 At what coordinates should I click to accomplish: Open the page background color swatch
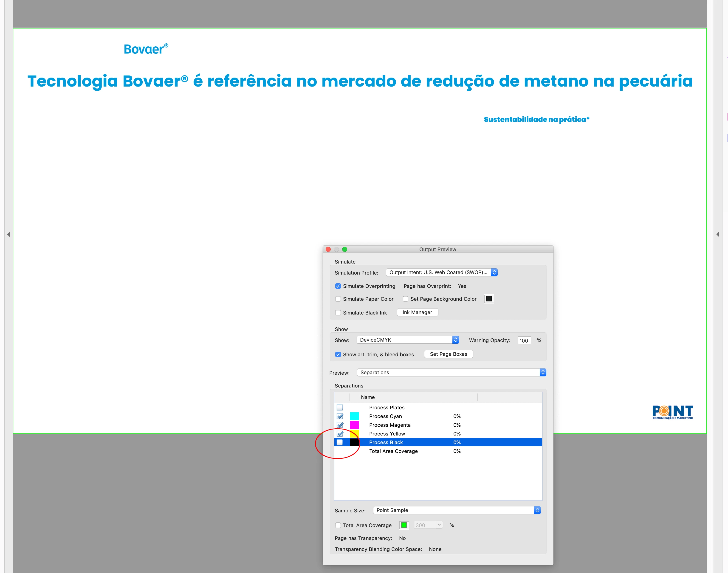point(489,299)
